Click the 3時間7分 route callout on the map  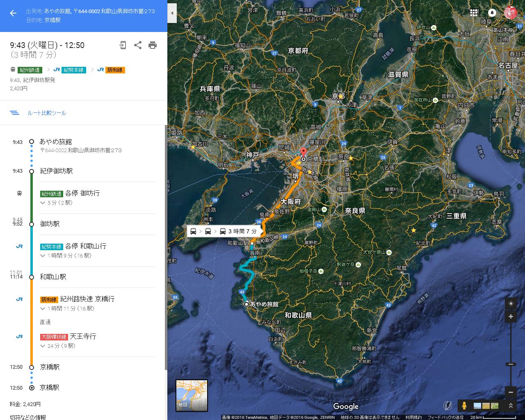click(224, 231)
